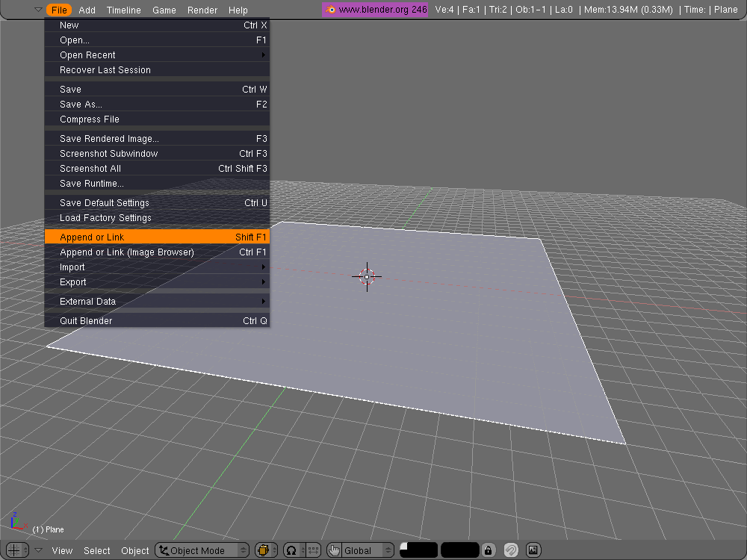Screen dimensions: 747x560
Task: Open the draw type shading selector
Action: (x=266, y=550)
